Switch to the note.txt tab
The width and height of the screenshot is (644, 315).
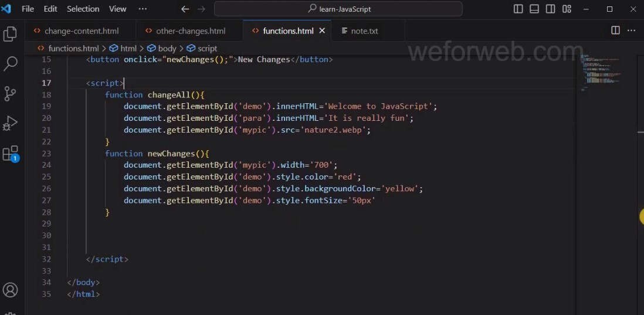pos(364,31)
